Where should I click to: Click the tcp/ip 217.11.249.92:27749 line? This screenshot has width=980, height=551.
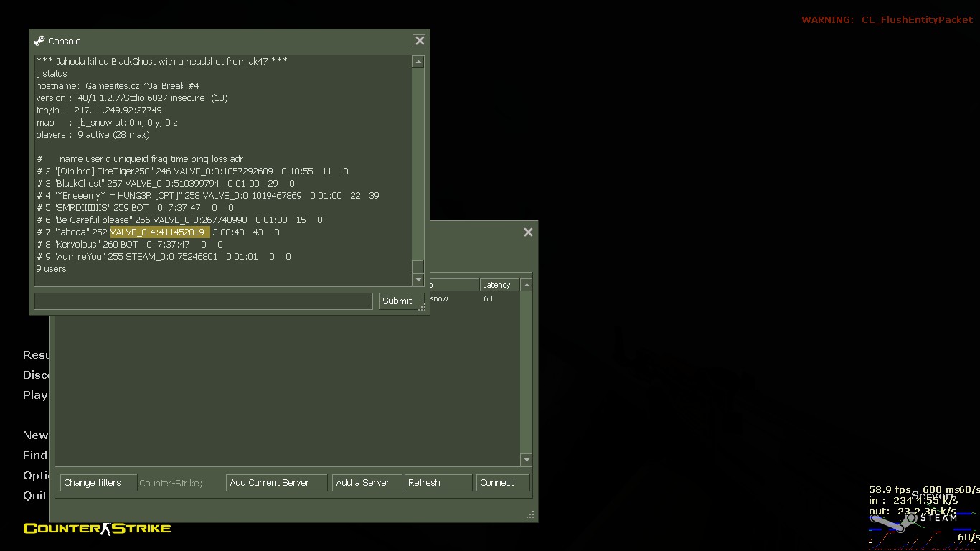point(99,110)
